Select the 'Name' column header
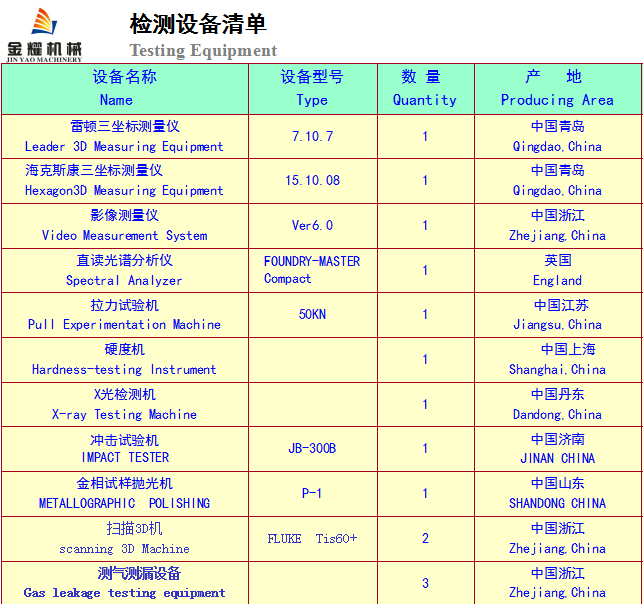This screenshot has width=643, height=604. pyautogui.click(x=125, y=88)
